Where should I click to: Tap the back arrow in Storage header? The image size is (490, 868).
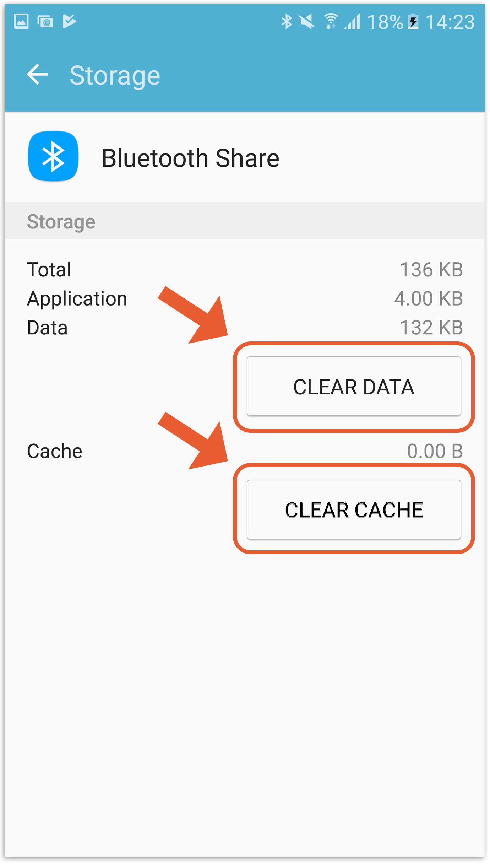pyautogui.click(x=37, y=74)
